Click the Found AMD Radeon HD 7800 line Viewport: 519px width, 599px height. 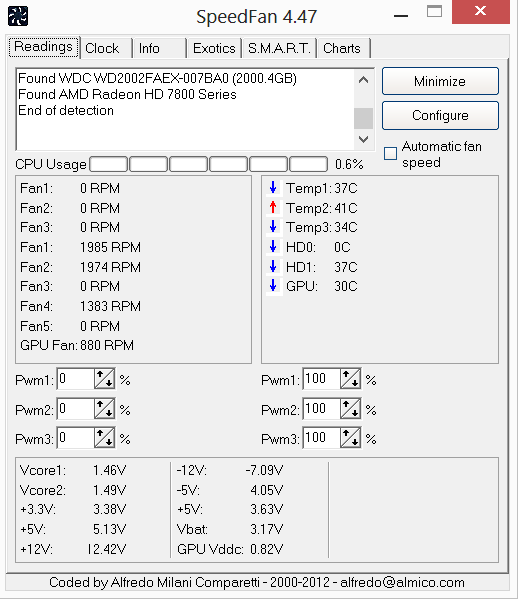(127, 94)
